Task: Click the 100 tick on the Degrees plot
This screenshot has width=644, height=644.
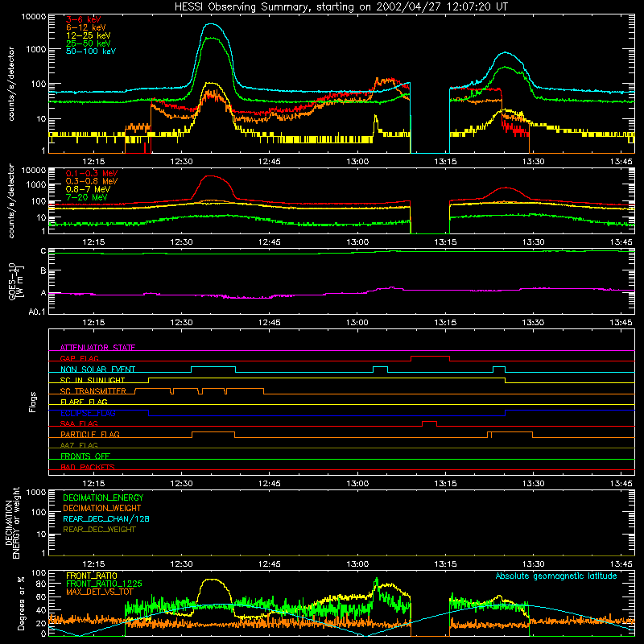Action: 39,573
